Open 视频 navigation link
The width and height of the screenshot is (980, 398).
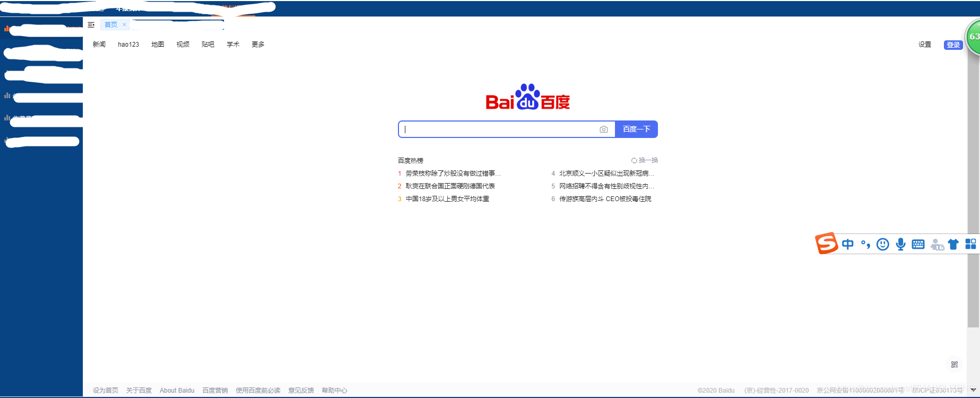point(183,45)
